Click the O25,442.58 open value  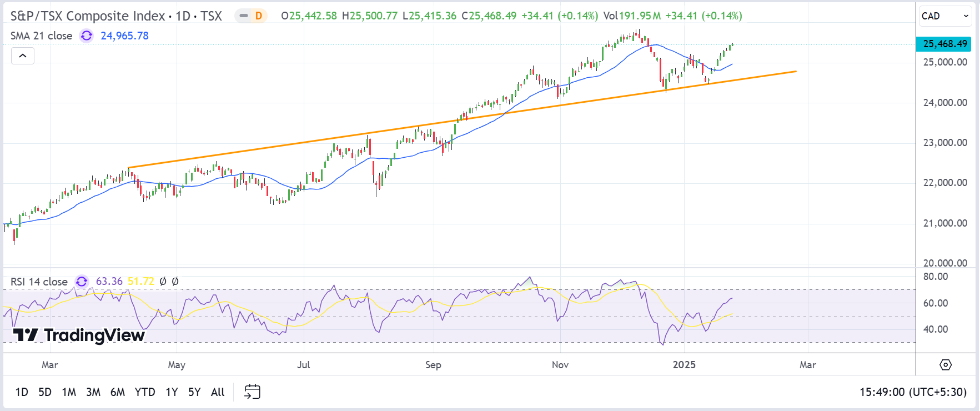(x=309, y=16)
